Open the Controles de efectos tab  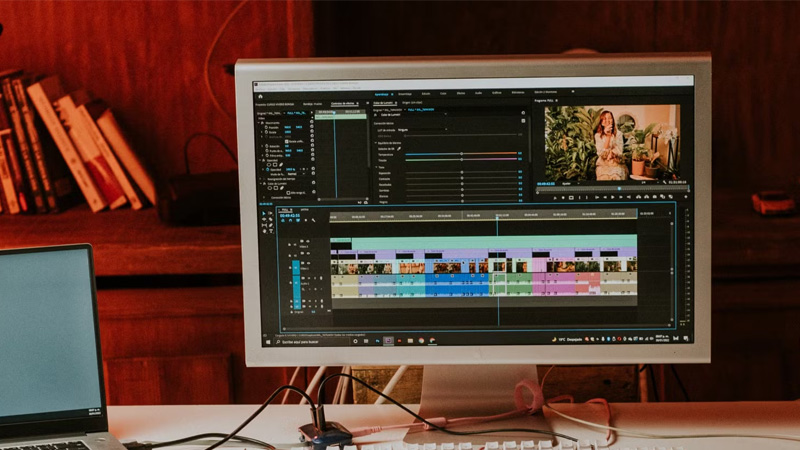pyautogui.click(x=343, y=103)
